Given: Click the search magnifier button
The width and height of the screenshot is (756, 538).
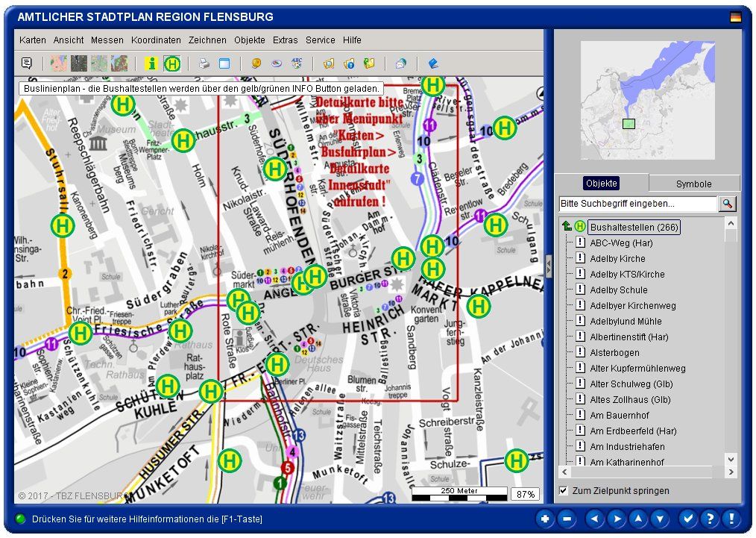Looking at the screenshot, I should (727, 204).
